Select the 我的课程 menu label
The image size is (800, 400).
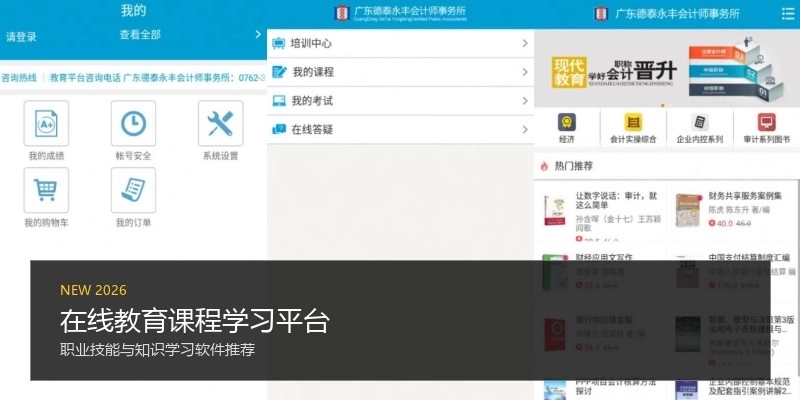click(313, 72)
